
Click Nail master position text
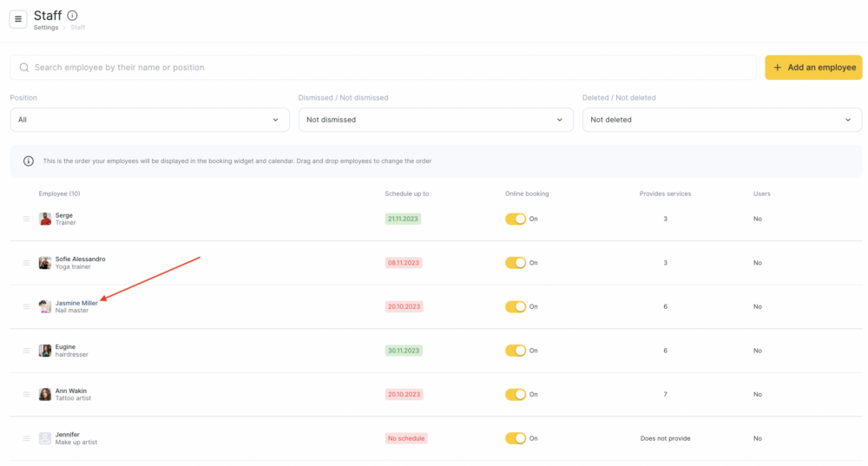[72, 311]
